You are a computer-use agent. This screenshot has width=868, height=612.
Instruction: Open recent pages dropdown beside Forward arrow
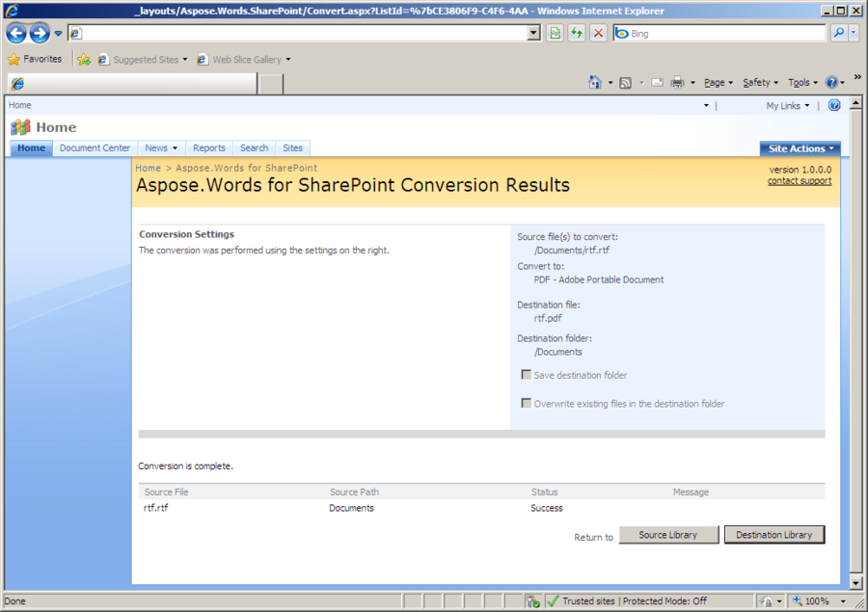[58, 33]
